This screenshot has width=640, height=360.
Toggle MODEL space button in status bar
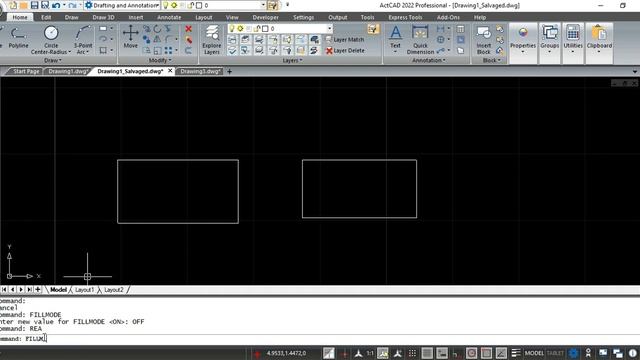[534, 353]
